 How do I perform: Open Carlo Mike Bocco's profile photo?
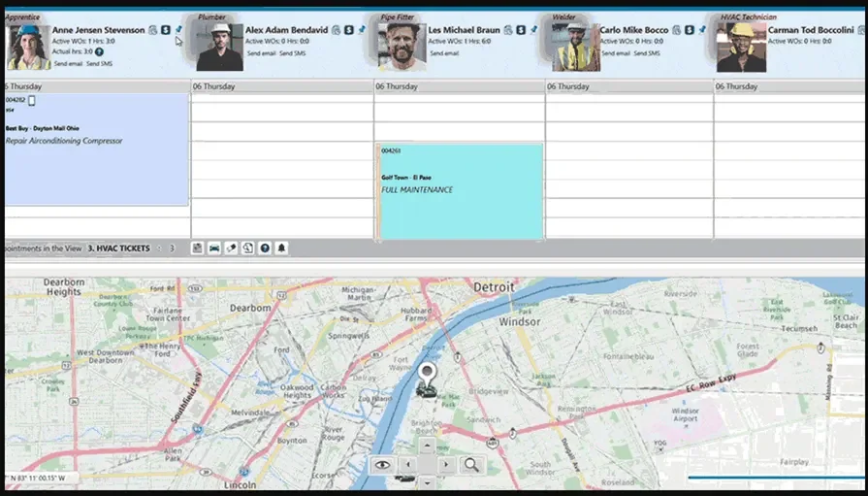(x=576, y=47)
